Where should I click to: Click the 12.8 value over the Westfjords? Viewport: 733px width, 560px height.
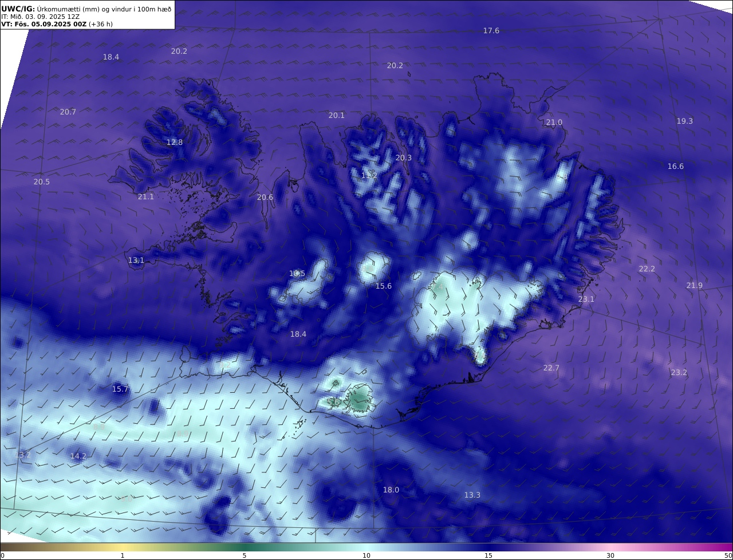pos(175,143)
